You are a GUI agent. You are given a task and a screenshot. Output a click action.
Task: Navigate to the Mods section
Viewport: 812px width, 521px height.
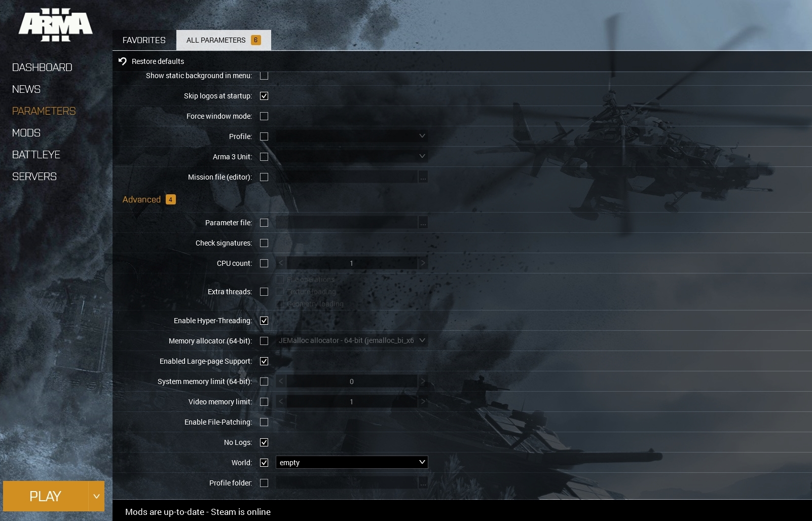26,133
